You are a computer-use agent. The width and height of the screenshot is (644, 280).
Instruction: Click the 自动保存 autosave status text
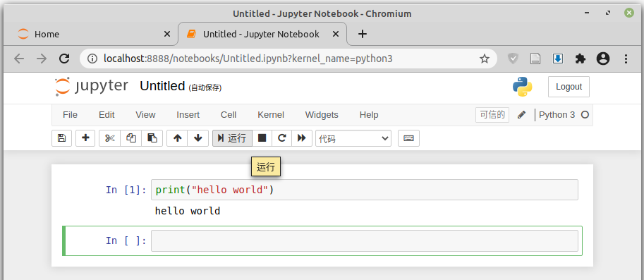205,88
